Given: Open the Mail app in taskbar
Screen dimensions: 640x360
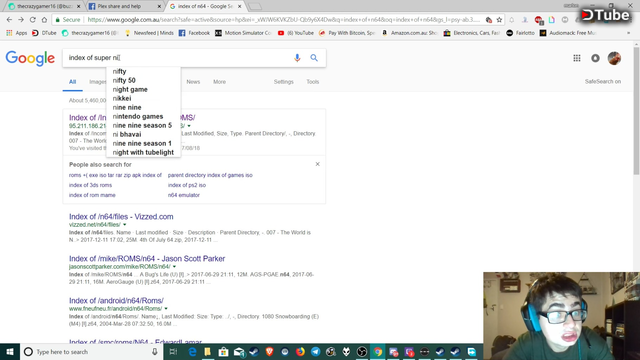Looking at the screenshot, I should (239, 352).
